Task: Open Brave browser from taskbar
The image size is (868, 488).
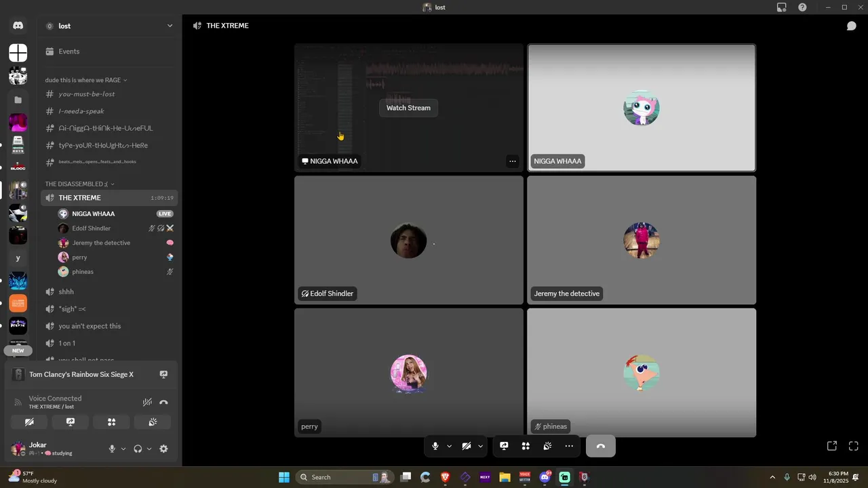Action: pyautogui.click(x=446, y=477)
